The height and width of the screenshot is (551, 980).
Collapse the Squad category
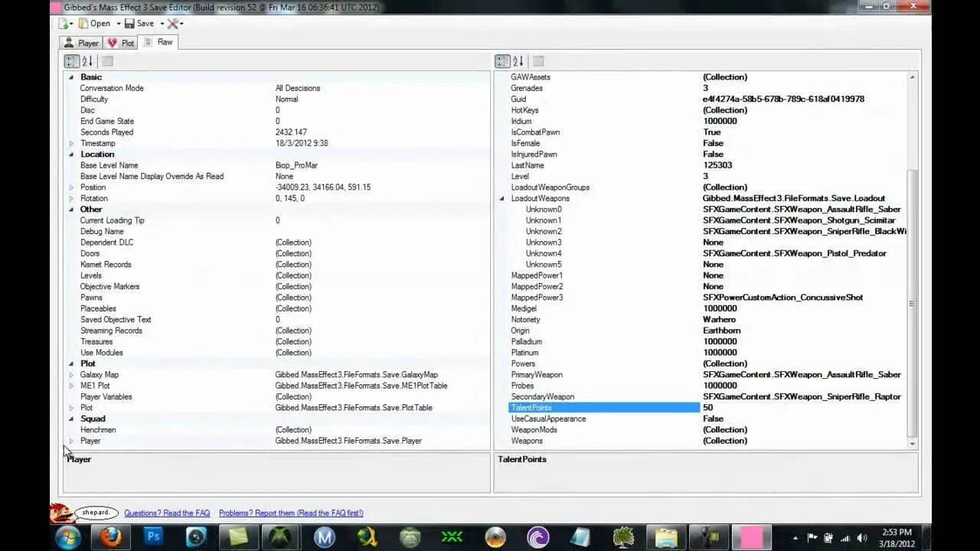tap(71, 419)
